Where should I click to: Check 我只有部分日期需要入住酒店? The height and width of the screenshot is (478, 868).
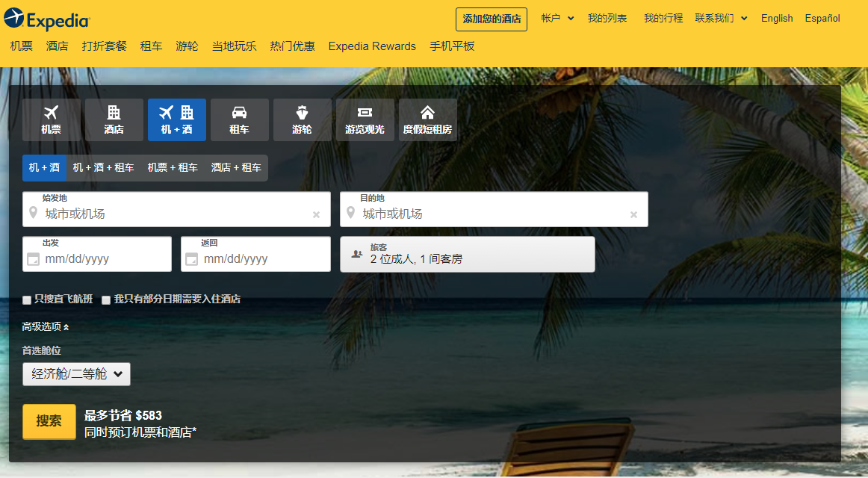[106, 299]
